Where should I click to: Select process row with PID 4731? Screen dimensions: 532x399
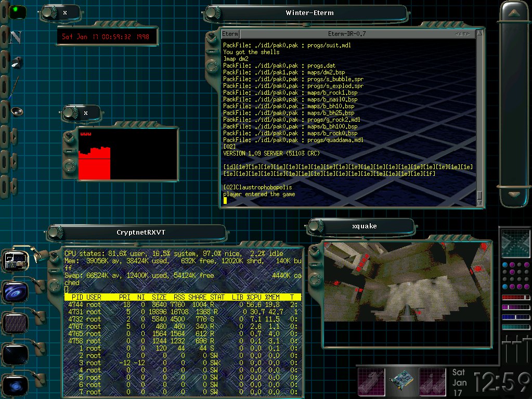tap(183, 312)
